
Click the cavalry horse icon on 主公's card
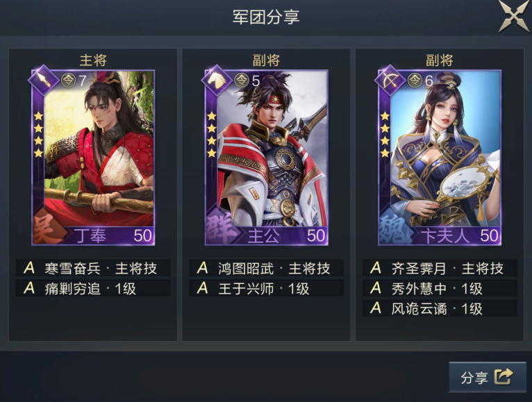pyautogui.click(x=217, y=80)
